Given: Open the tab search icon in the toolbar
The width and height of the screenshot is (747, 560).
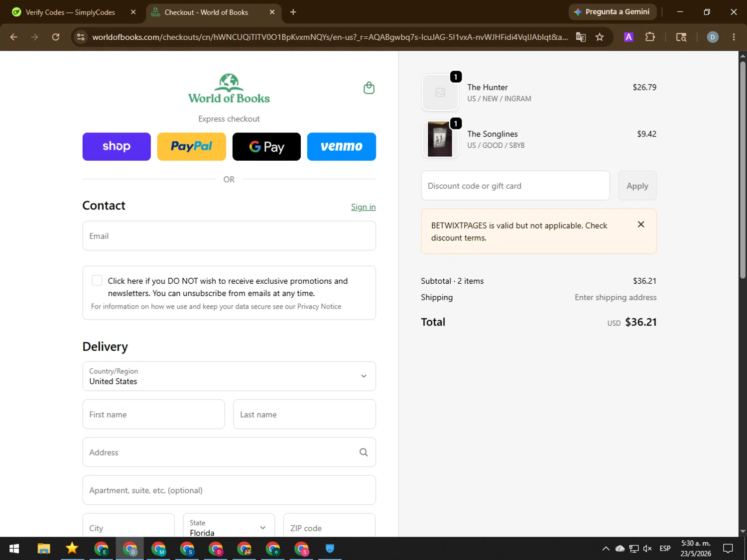Looking at the screenshot, I should click(x=681, y=37).
